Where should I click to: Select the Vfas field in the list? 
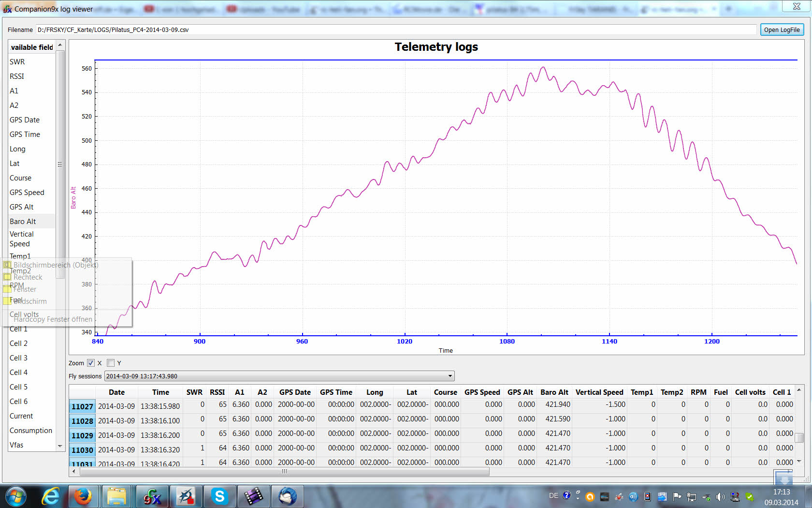click(31, 445)
